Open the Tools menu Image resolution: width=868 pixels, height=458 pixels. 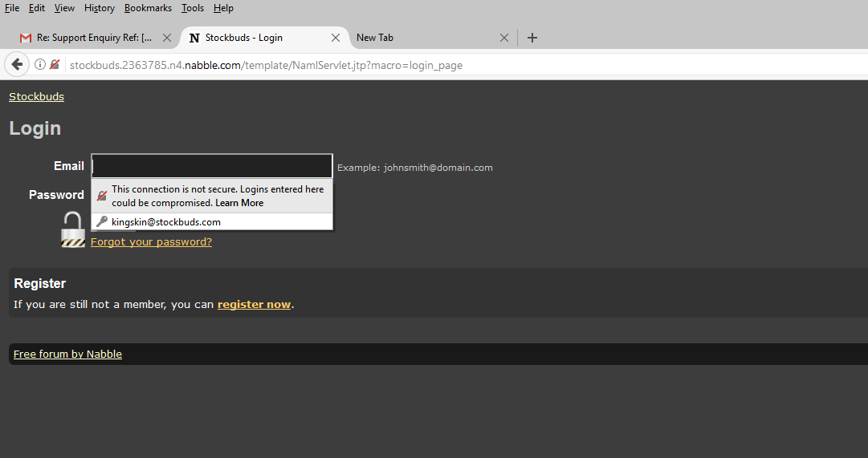point(193,8)
